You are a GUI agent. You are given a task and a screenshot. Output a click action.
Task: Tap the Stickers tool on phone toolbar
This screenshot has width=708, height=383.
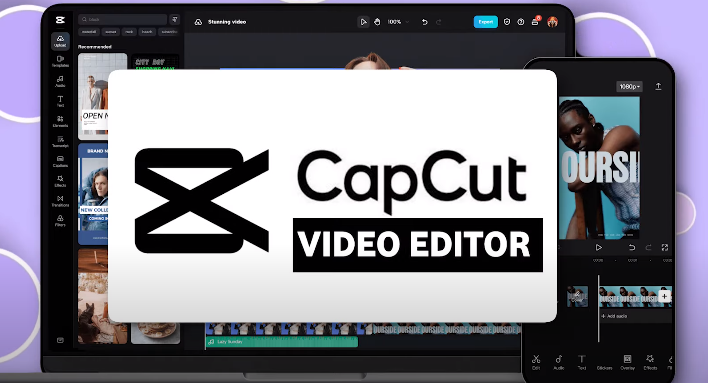coord(604,368)
